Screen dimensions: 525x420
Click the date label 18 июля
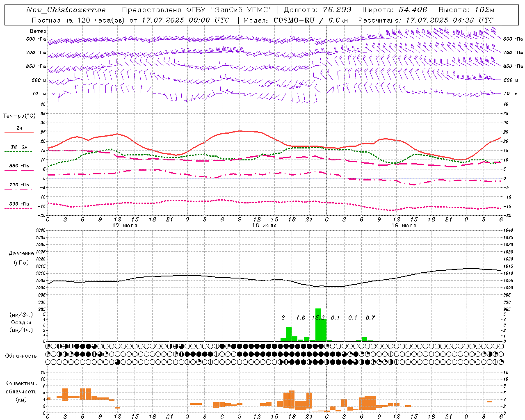tap(264, 226)
